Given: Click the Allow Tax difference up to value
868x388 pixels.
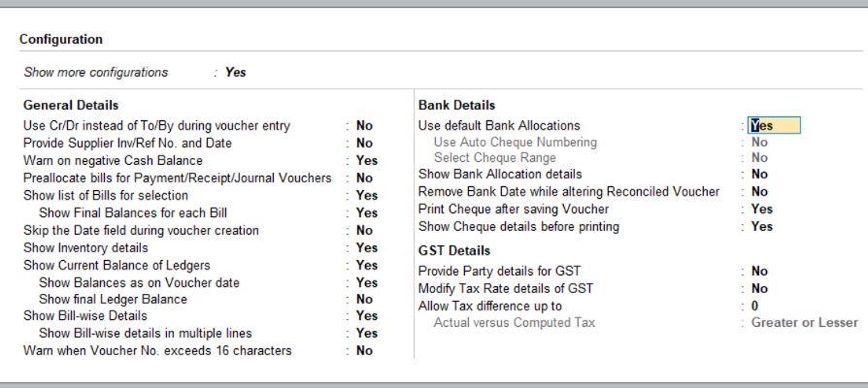Looking at the screenshot, I should [754, 307].
